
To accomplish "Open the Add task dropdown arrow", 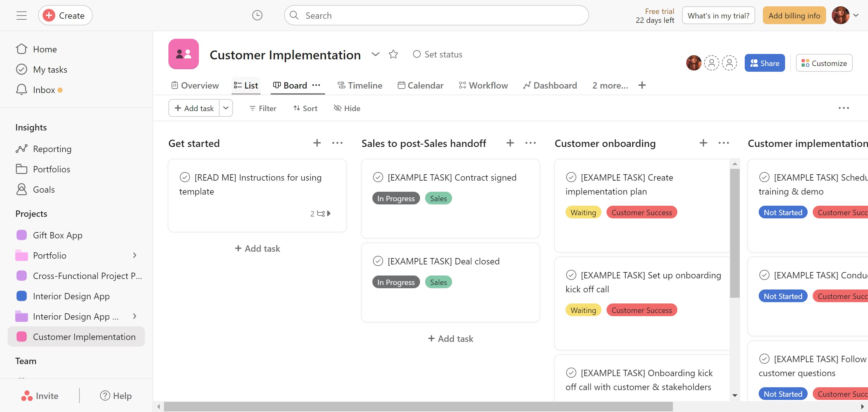I will tap(226, 108).
